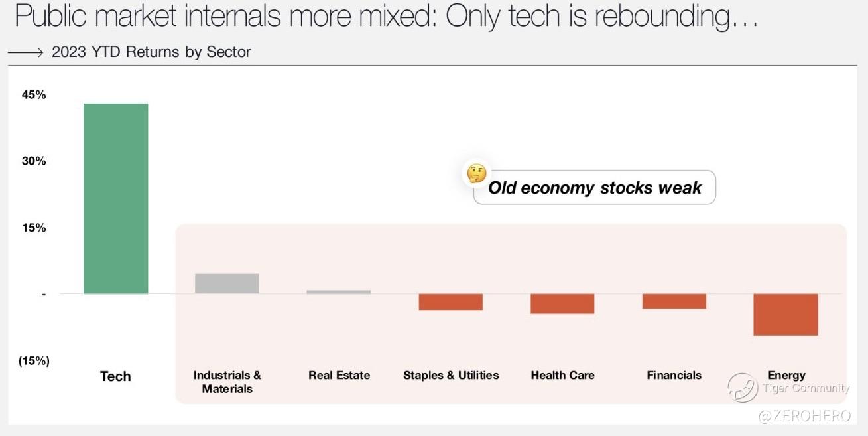Select the gray Industrials & Materials bar
The image size is (868, 436).
pyautogui.click(x=227, y=283)
